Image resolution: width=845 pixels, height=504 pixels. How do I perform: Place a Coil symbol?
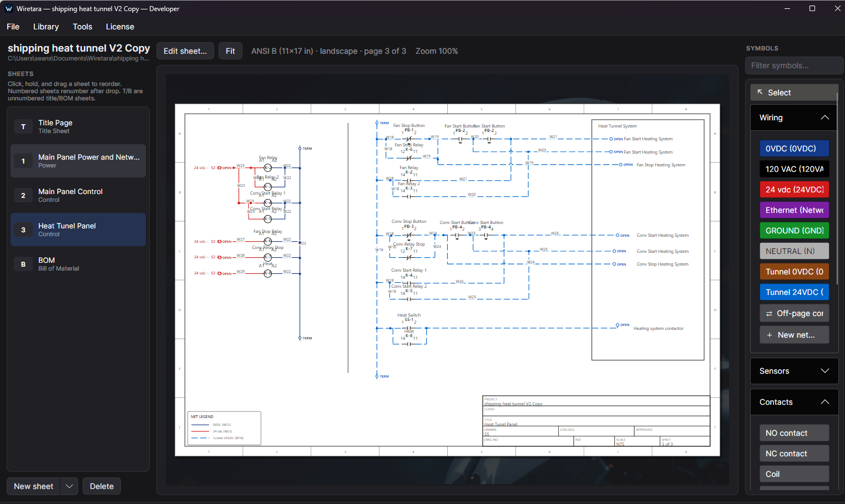click(x=794, y=474)
